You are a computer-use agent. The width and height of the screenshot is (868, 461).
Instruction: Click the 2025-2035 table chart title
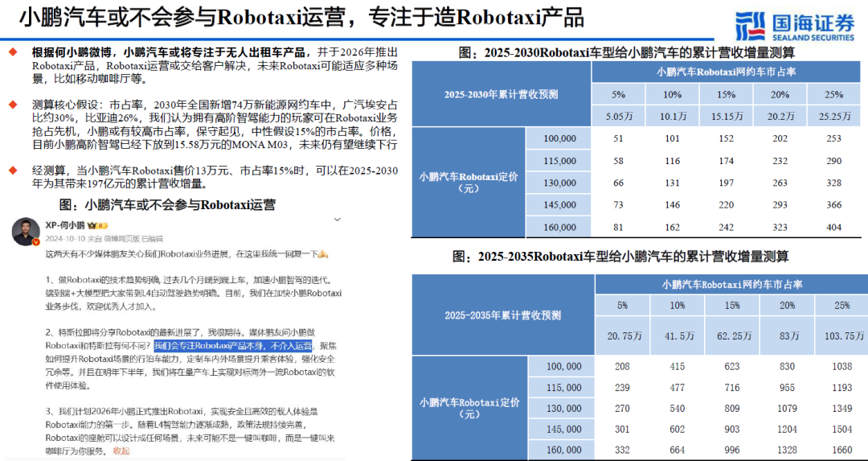click(620, 257)
